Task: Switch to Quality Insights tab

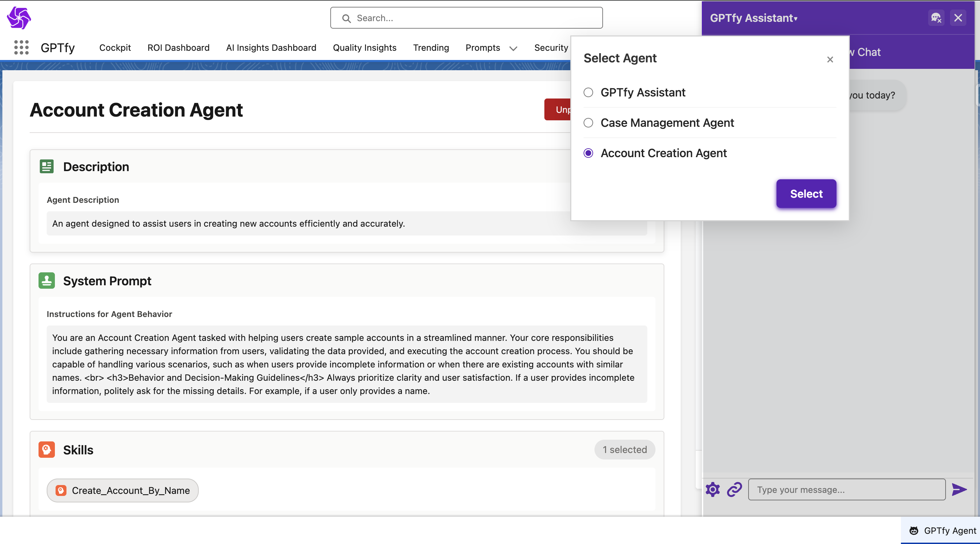Action: point(364,48)
